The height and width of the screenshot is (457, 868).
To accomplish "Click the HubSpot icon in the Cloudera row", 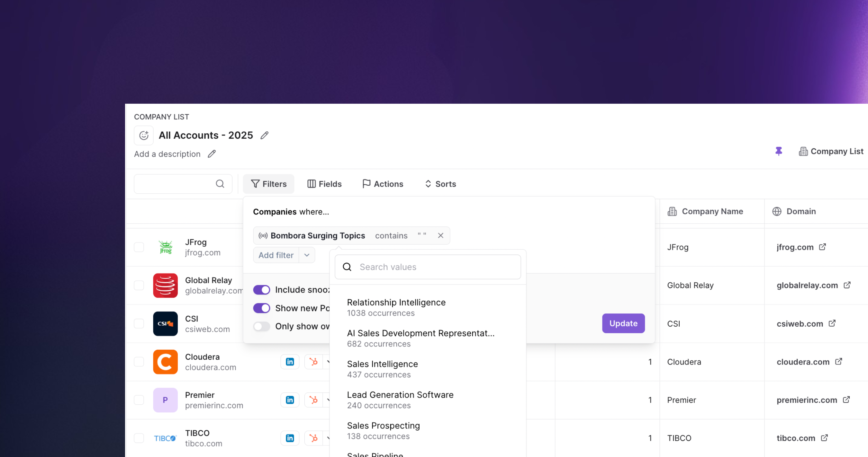I will pos(313,362).
